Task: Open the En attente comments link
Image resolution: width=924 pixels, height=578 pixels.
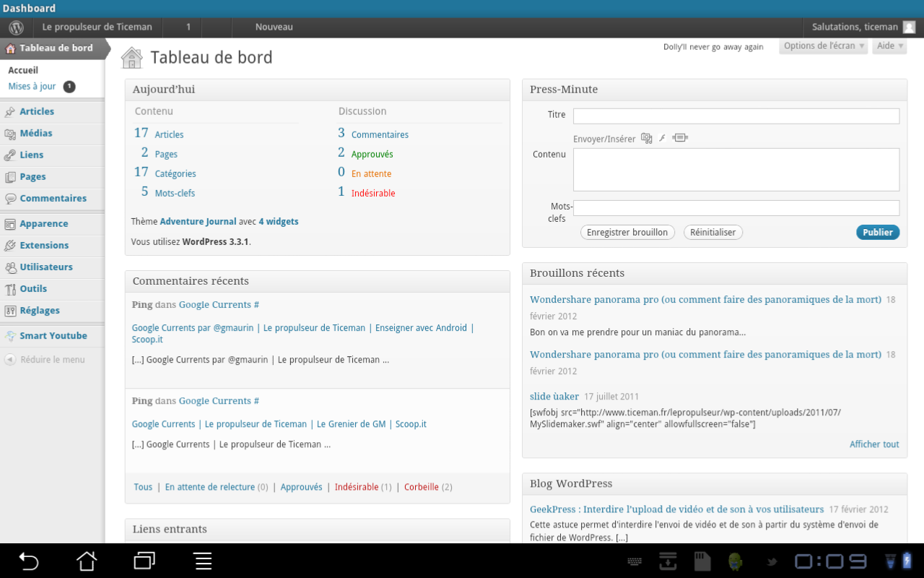Action: 371,173
